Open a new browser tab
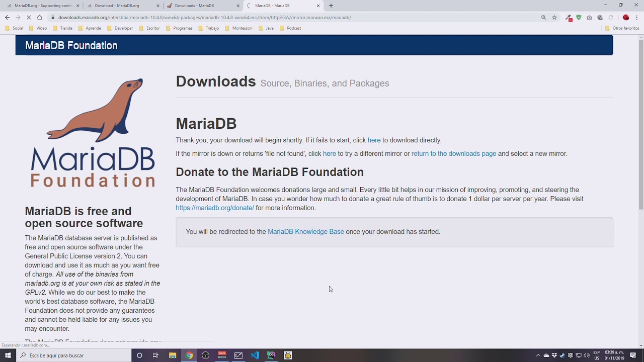Screen dimensions: 644x362 click(331, 6)
